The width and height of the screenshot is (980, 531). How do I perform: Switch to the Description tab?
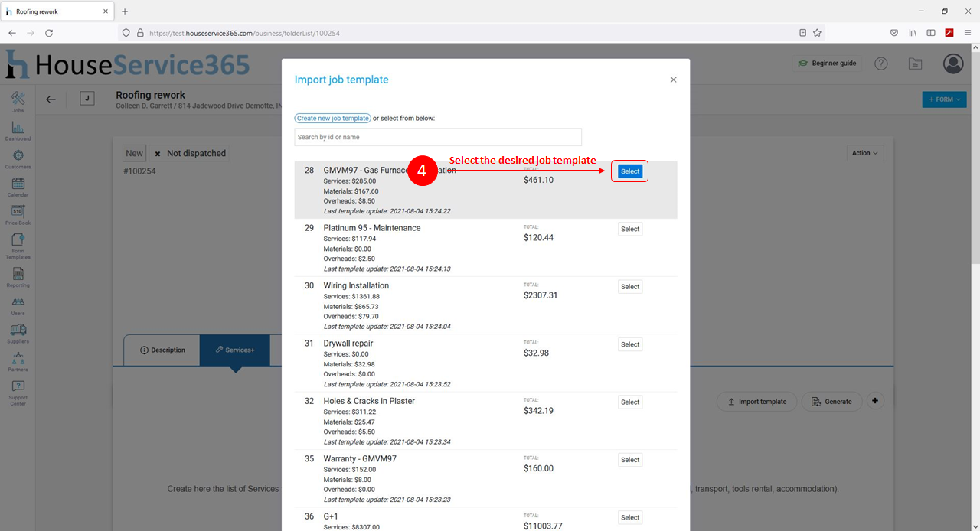[162, 350]
